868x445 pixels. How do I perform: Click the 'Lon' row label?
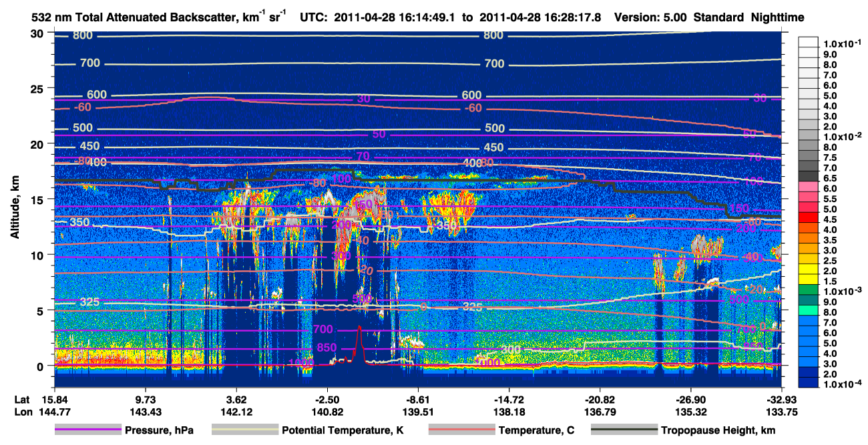tap(22, 412)
